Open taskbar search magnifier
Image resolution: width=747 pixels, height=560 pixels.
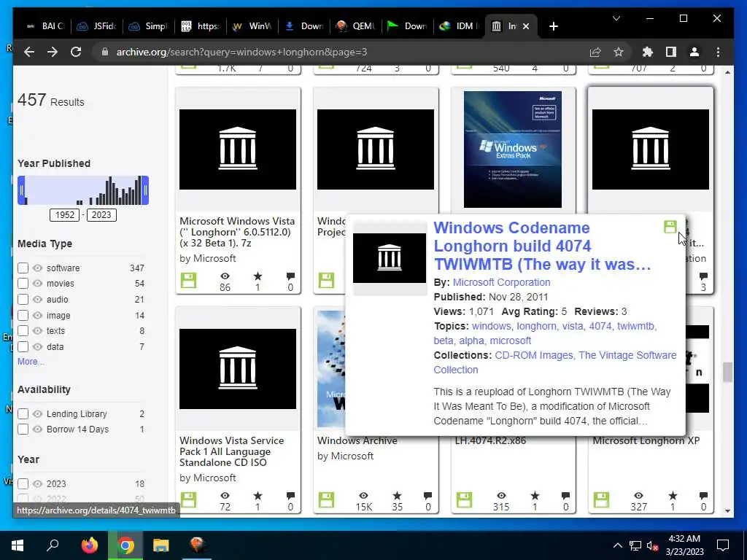(53, 545)
